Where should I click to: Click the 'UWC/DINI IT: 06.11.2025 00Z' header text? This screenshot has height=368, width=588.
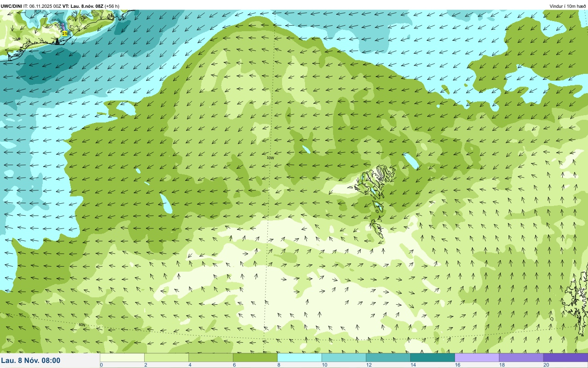click(x=31, y=6)
